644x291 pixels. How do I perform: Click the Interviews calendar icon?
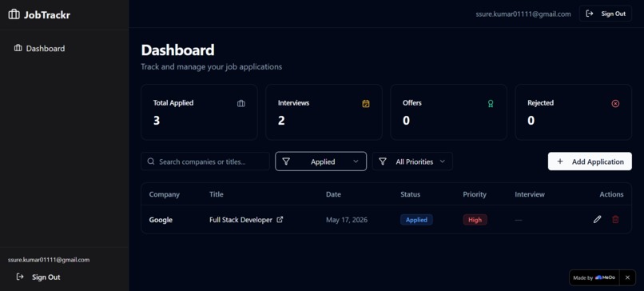tap(366, 104)
